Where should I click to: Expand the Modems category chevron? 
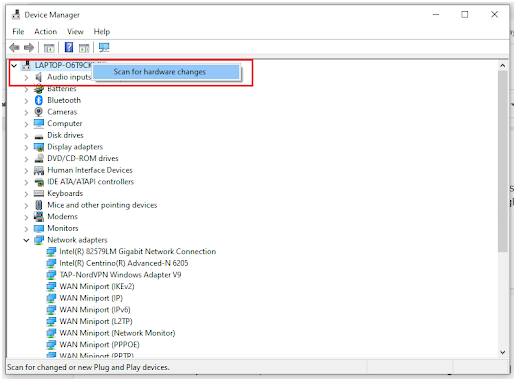(26, 217)
